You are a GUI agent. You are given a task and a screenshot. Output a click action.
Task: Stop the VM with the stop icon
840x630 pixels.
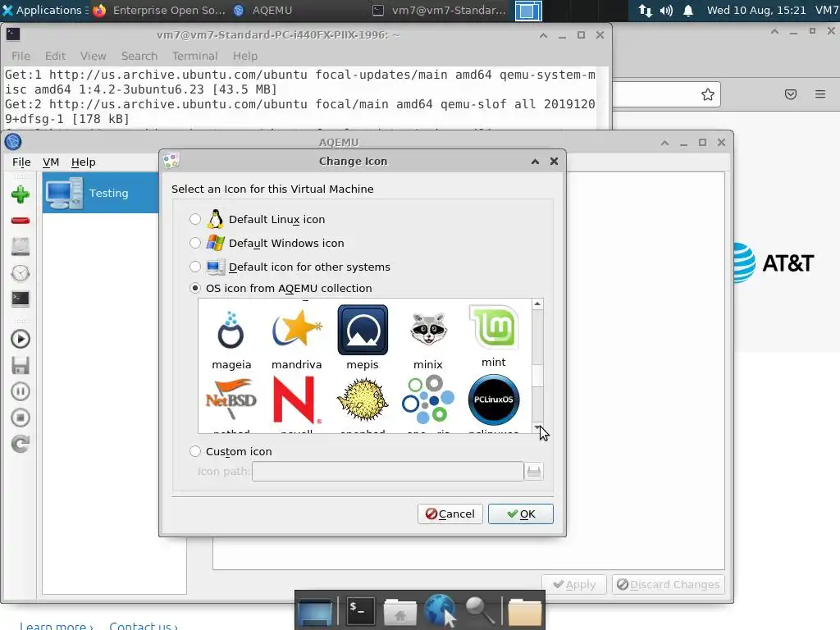point(21,418)
